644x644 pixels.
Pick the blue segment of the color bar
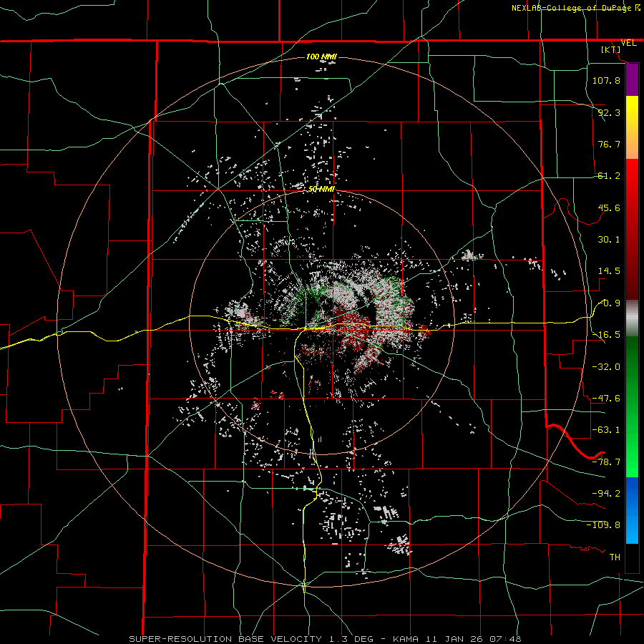click(632, 510)
